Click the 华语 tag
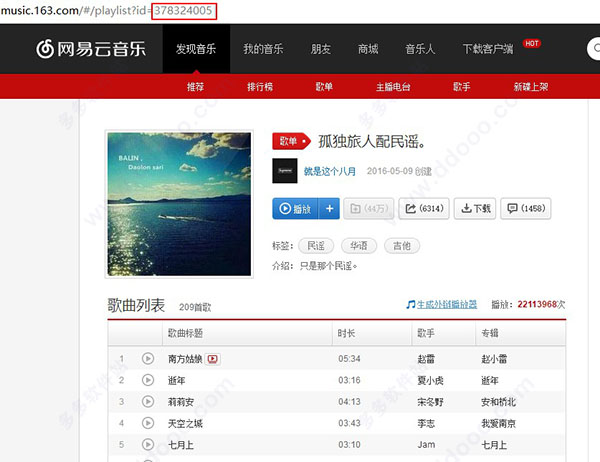 pyautogui.click(x=359, y=245)
